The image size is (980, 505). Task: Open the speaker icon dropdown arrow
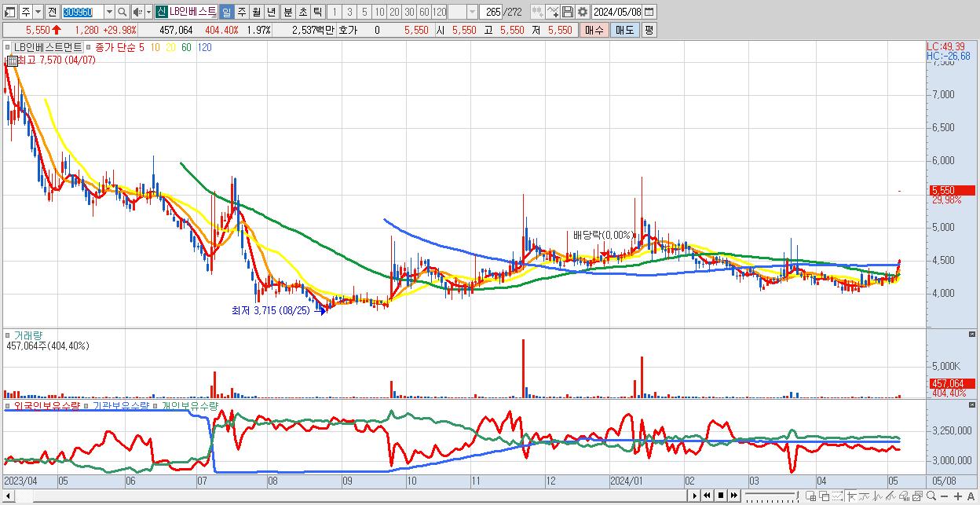point(148,12)
